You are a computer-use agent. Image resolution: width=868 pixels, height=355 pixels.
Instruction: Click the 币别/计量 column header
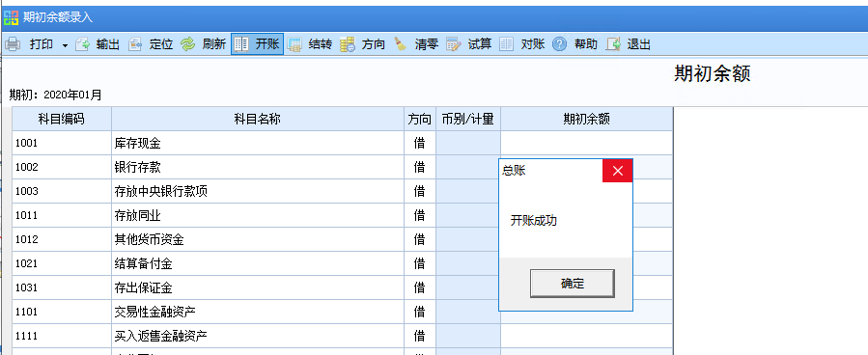pos(467,119)
